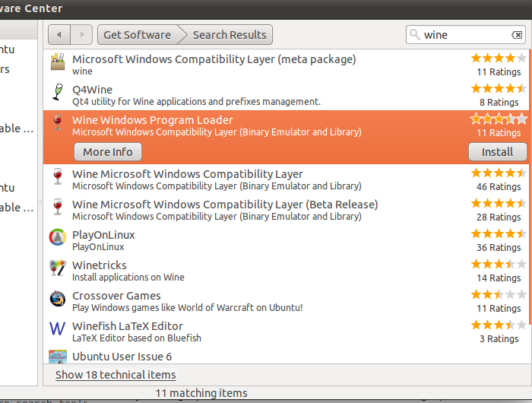Select the Ubuntu User Issue 6 title
This screenshot has width=532, height=403.
pyautogui.click(x=122, y=357)
